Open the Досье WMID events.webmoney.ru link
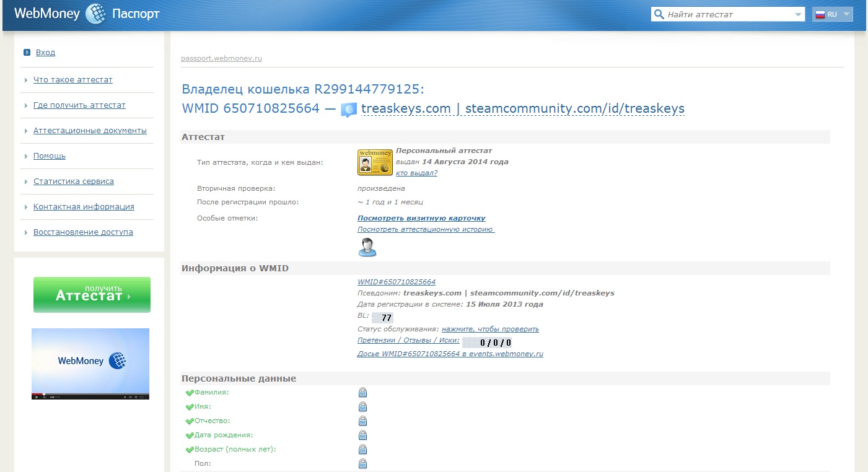The height and width of the screenshot is (472, 868). pos(450,354)
